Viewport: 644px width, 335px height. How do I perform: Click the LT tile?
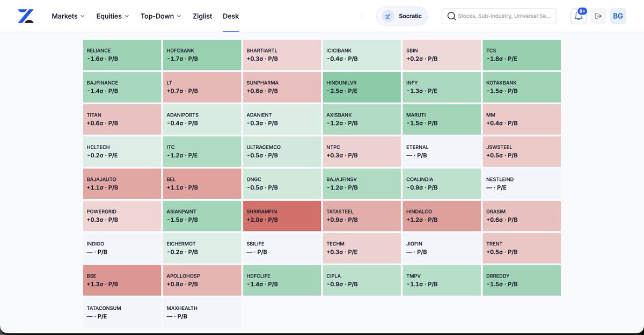tap(202, 87)
